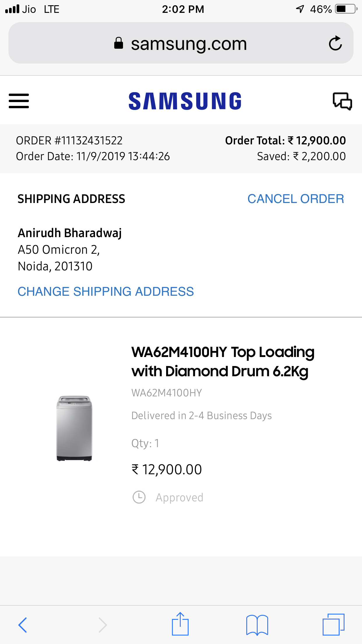The image size is (362, 644).
Task: Tap the Approved order status label
Action: point(179,498)
